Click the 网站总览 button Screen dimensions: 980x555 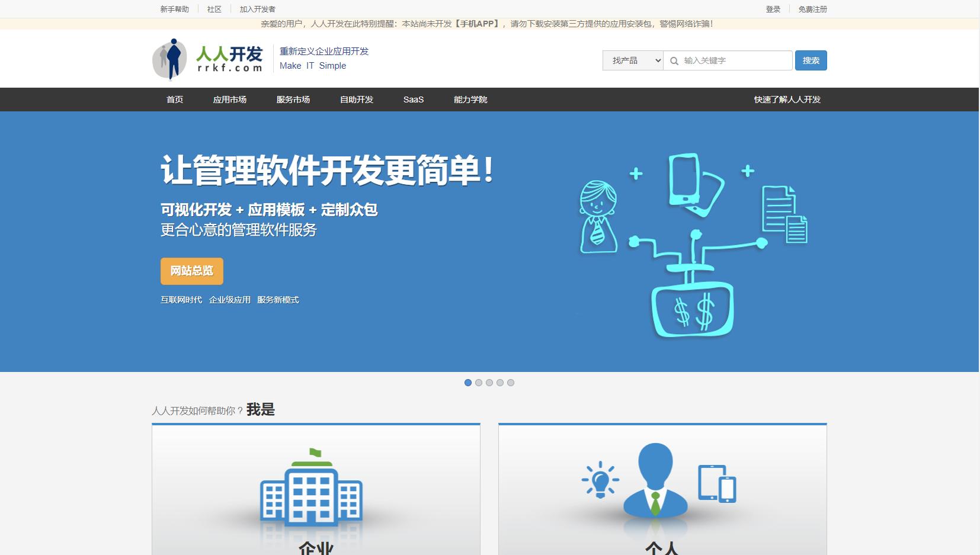point(191,271)
